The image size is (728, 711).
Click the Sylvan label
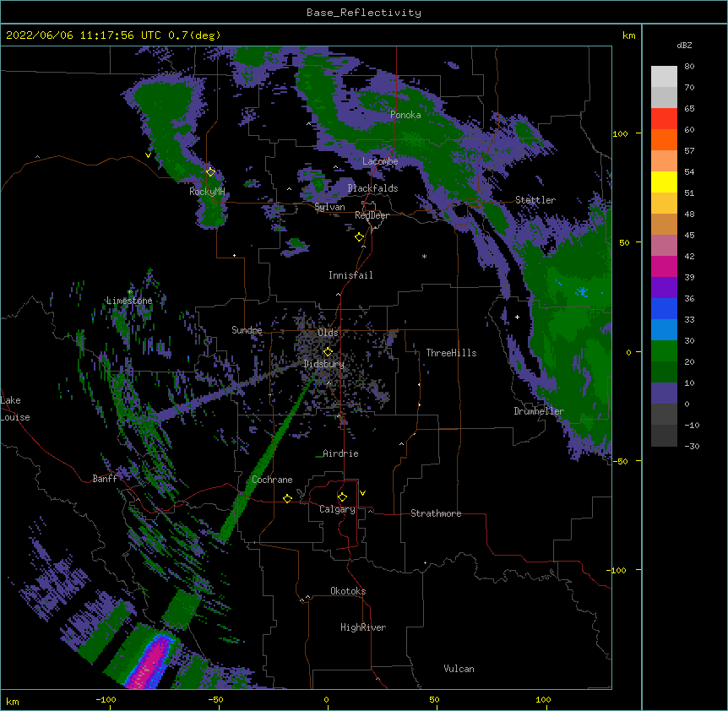(329, 207)
